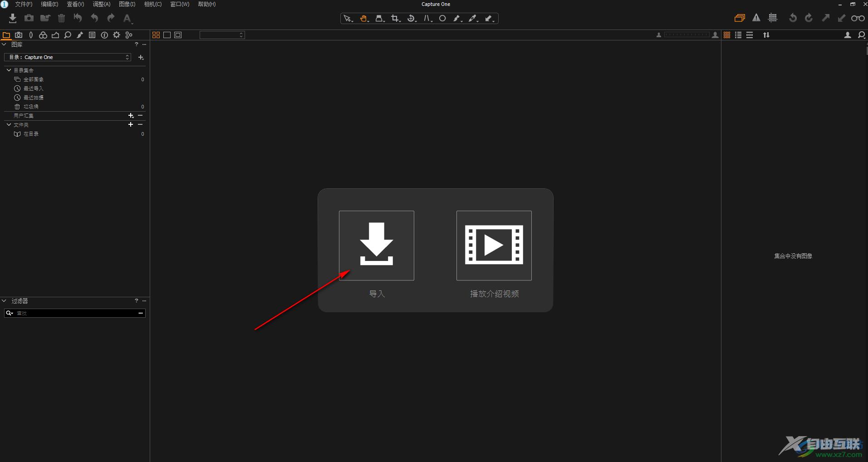The height and width of the screenshot is (462, 868).
Task: Open the catalog dropdown 'Capture One'
Action: tap(68, 57)
